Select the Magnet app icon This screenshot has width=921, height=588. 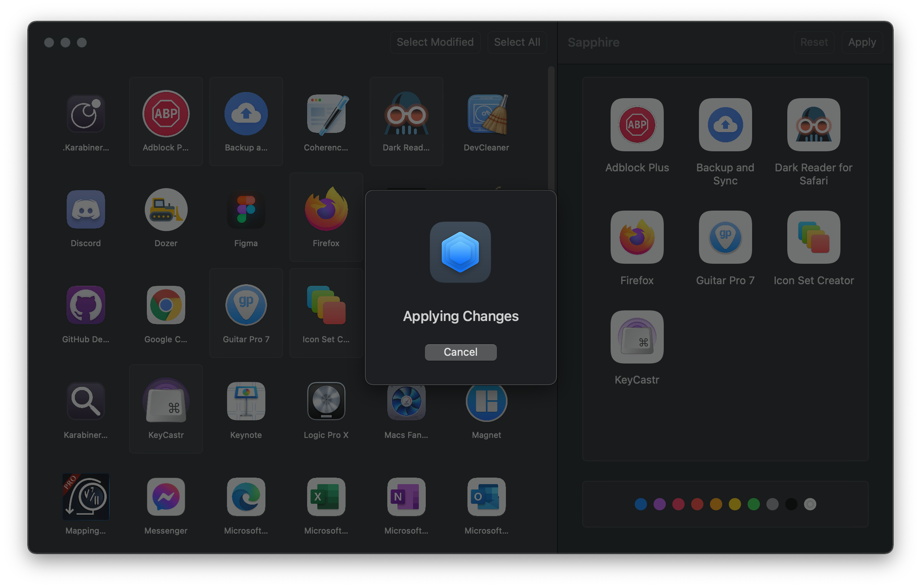[486, 401]
